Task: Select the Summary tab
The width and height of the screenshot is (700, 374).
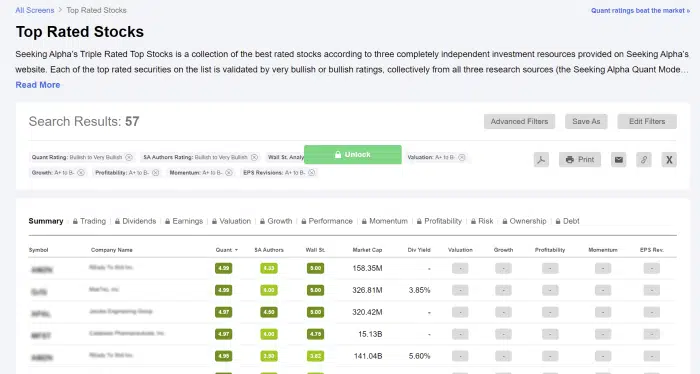Action: (46, 221)
